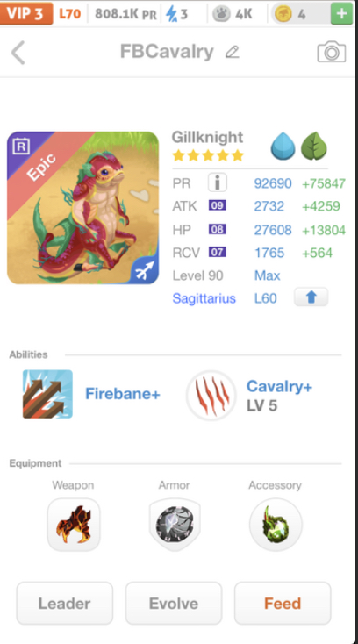Image resolution: width=358 pixels, height=644 pixels.
Task: Open the Sagittarius zodiac link
Action: [204, 298]
